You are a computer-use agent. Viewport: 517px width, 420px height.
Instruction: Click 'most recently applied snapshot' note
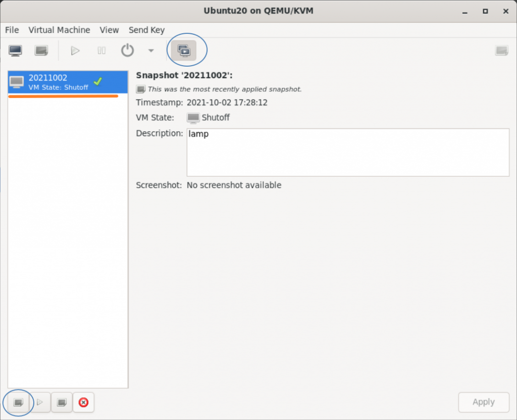pyautogui.click(x=225, y=89)
